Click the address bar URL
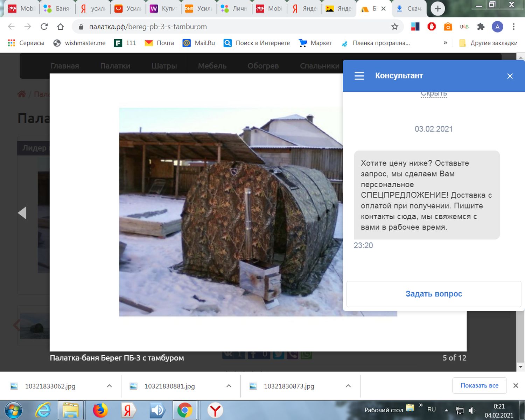The image size is (525, 420). pos(148,27)
